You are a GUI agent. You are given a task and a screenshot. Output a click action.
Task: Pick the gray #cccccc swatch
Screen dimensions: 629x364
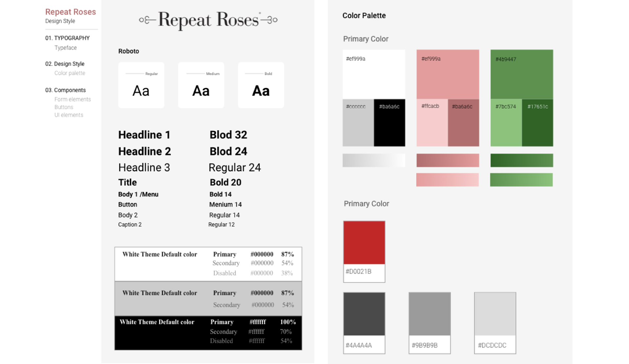(x=358, y=123)
